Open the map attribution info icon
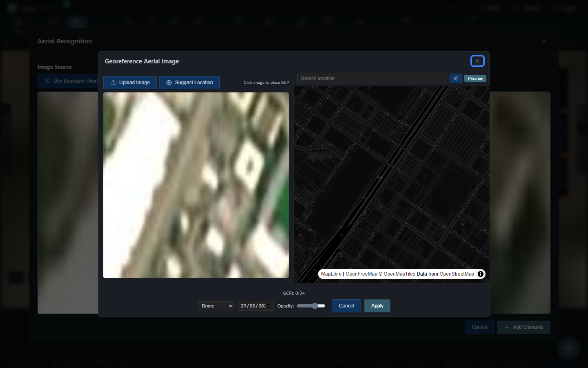This screenshot has width=588, height=368. [481, 274]
